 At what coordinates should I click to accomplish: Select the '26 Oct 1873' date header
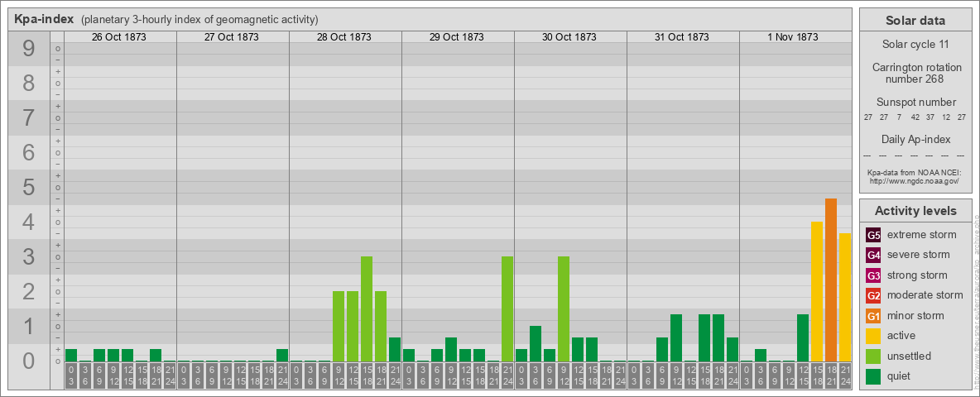click(x=118, y=37)
